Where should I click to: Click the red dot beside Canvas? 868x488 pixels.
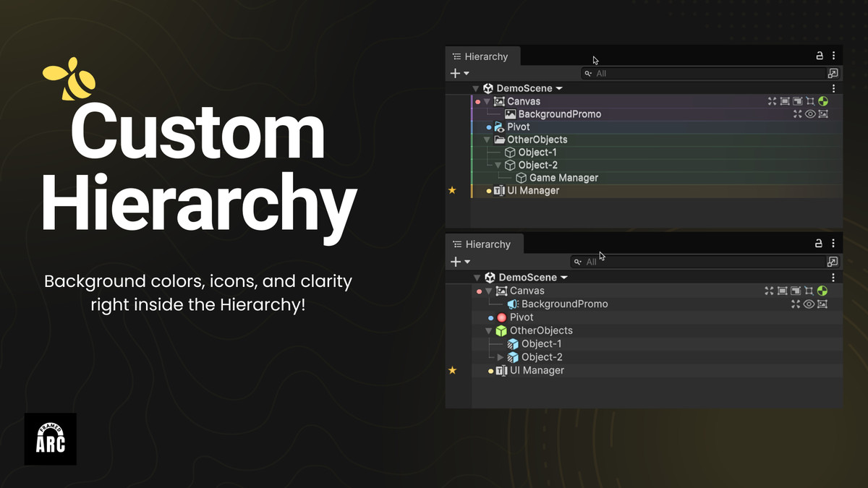pyautogui.click(x=479, y=101)
